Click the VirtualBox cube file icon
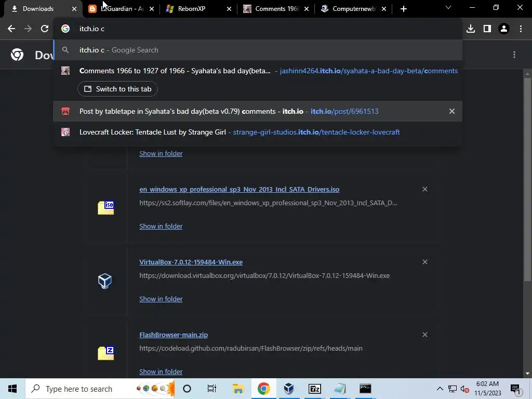The width and height of the screenshot is (532, 399). point(105,281)
